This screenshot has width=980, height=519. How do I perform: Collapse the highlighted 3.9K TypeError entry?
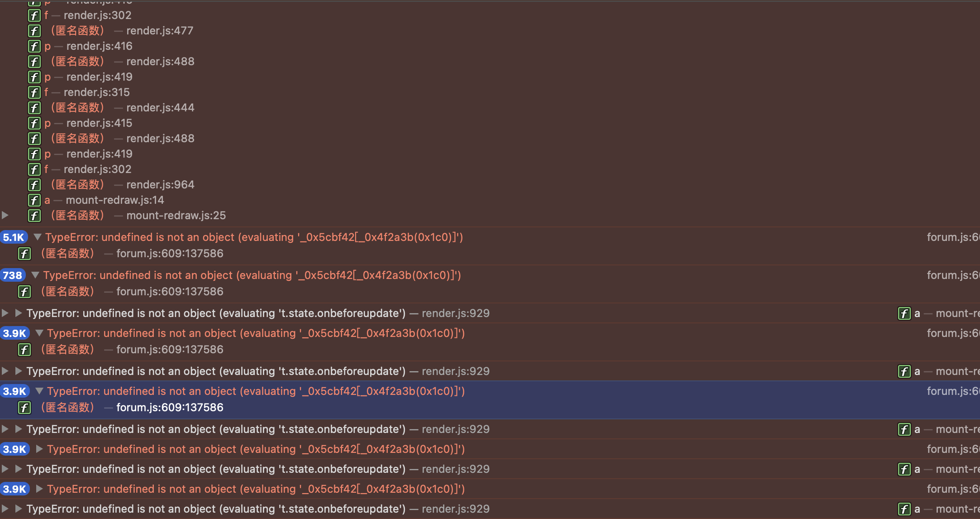pyautogui.click(x=39, y=391)
